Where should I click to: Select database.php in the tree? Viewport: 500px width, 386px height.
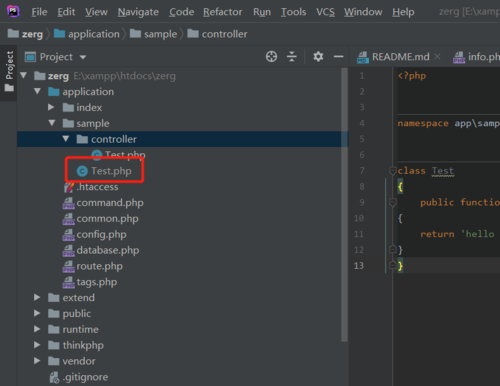[x=108, y=250]
